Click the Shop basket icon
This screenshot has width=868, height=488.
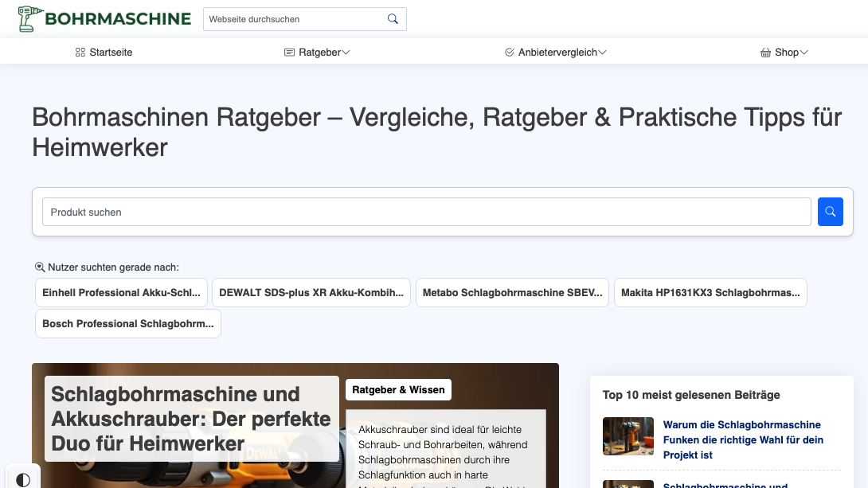(765, 53)
